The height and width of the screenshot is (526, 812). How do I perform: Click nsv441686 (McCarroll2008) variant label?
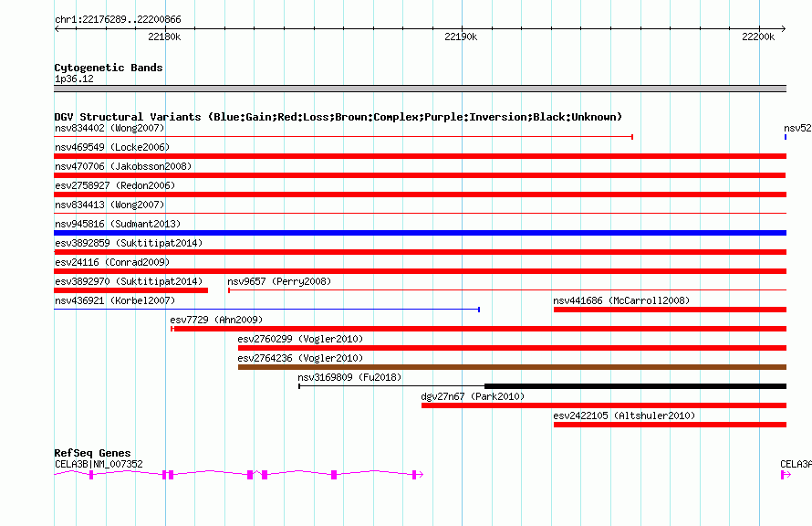[621, 300]
